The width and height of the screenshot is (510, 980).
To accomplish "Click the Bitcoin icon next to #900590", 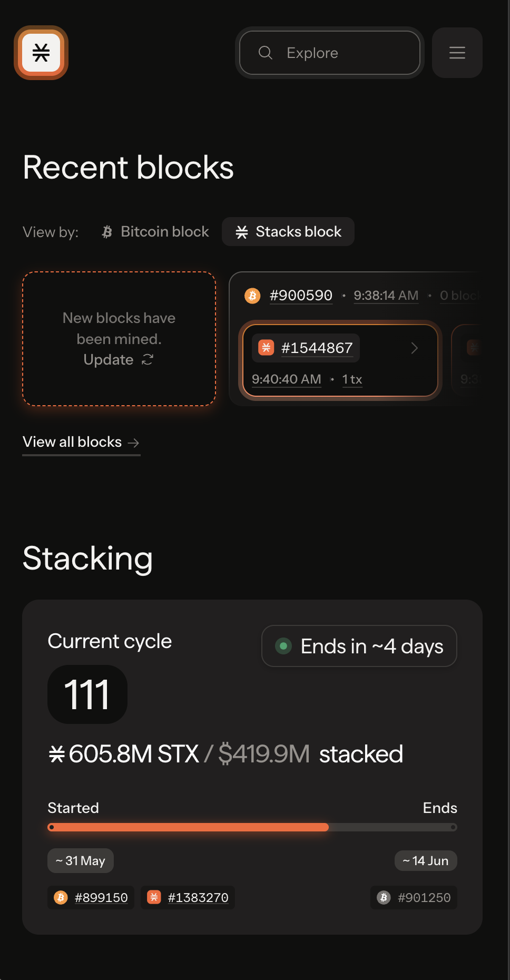I will 252,296.
